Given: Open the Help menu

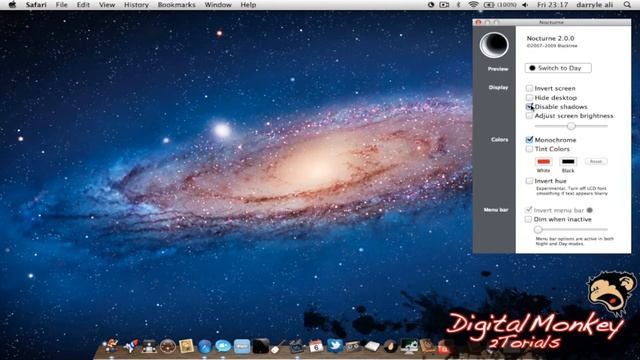Looking at the screenshot, I should [248, 5].
